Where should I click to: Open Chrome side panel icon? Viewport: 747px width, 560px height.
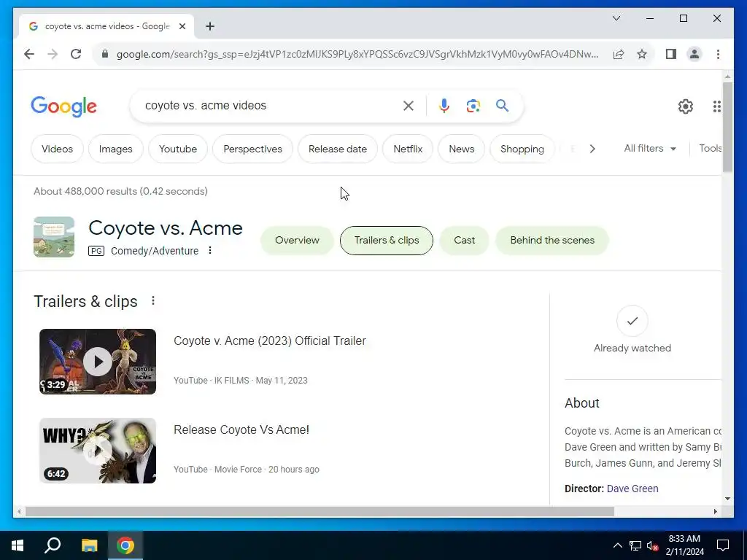(x=671, y=54)
